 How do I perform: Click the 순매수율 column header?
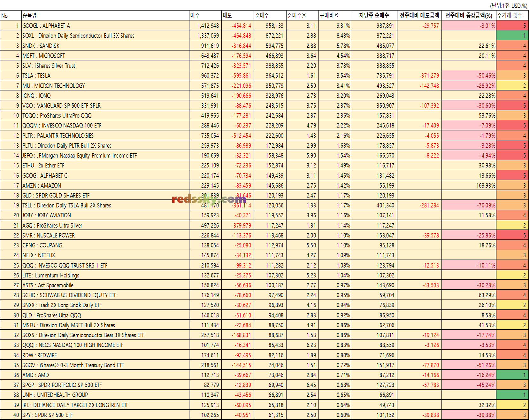click(x=303, y=15)
